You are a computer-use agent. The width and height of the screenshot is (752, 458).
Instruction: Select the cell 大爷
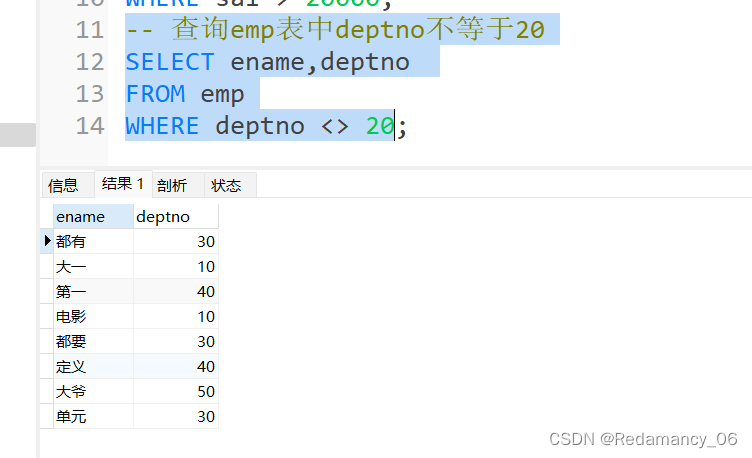(93, 391)
